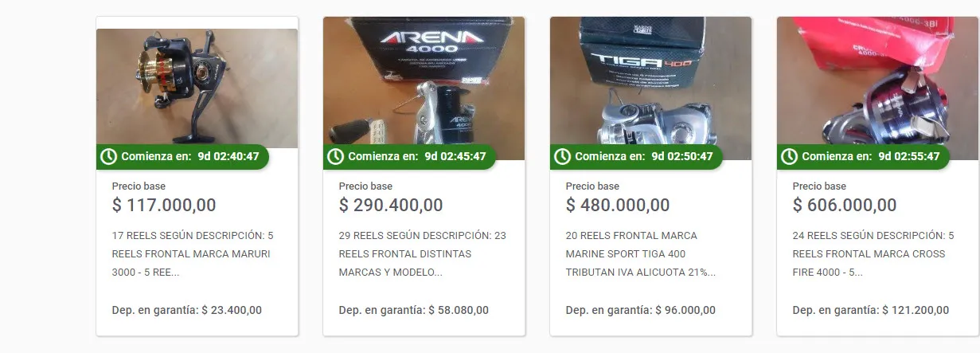The width and height of the screenshot is (980, 353).
Task: Click the clock icon on the Maruri reel card
Action: tap(108, 156)
